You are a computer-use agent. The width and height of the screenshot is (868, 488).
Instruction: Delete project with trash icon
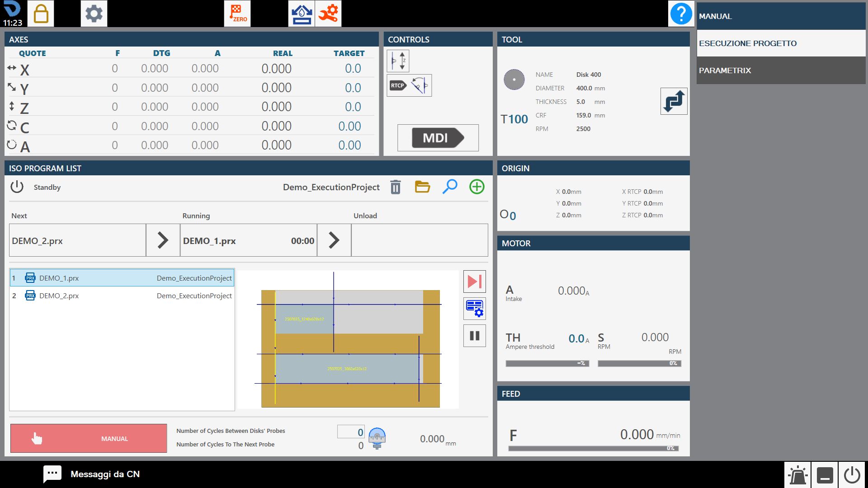(x=396, y=187)
